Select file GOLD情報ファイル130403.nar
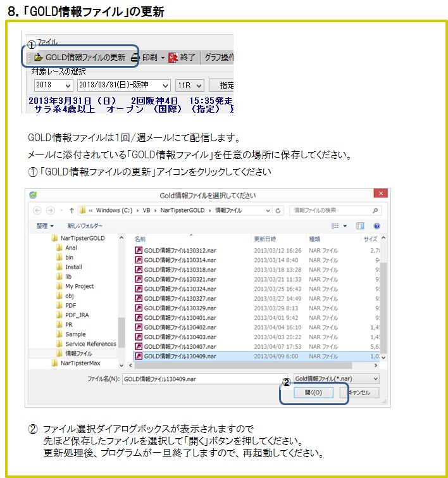The width and height of the screenshot is (448, 478). click(180, 337)
